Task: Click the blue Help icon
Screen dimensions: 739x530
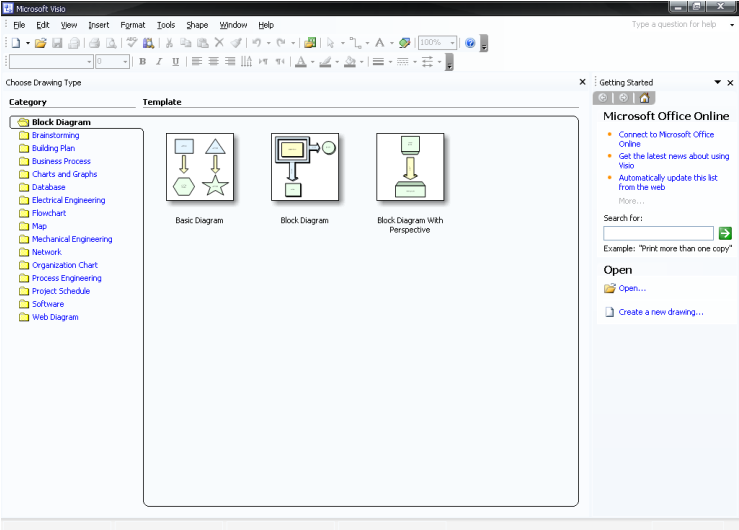Action: tap(470, 43)
